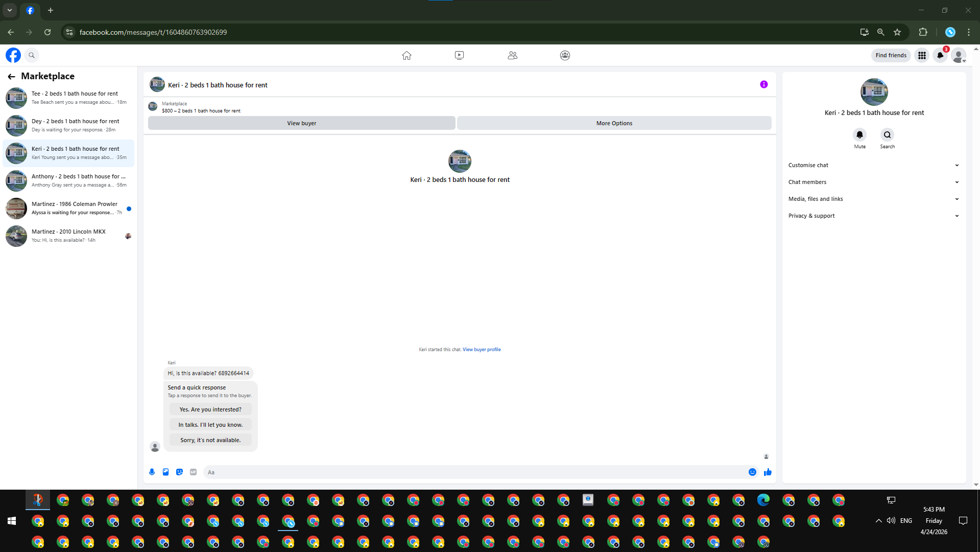Click the Find friends button
Image resolution: width=980 pixels, height=552 pixels.
click(891, 55)
